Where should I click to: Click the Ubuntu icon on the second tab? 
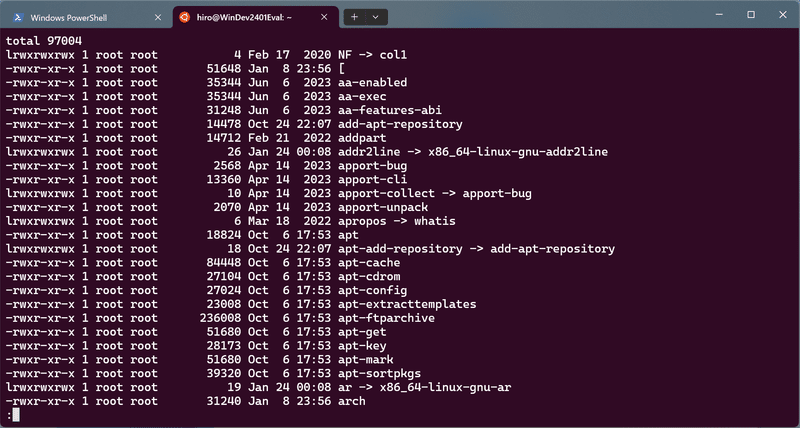(x=184, y=17)
